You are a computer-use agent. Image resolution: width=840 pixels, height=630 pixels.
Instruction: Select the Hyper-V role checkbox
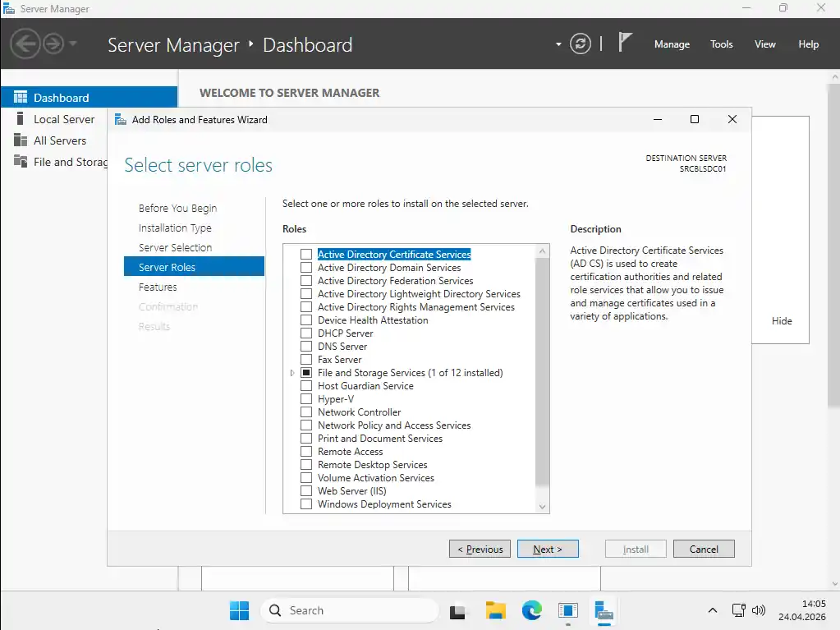306,399
